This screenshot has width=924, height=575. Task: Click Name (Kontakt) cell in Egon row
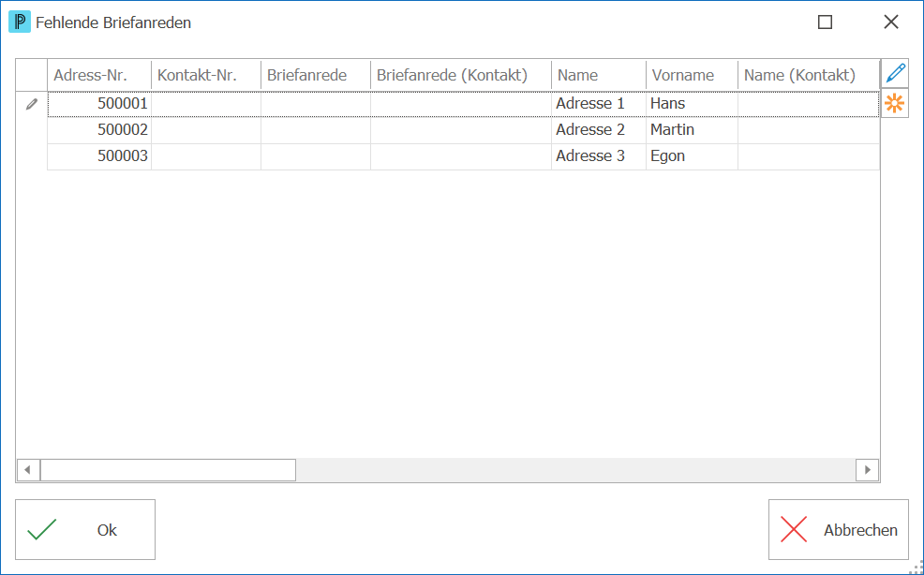click(x=809, y=156)
